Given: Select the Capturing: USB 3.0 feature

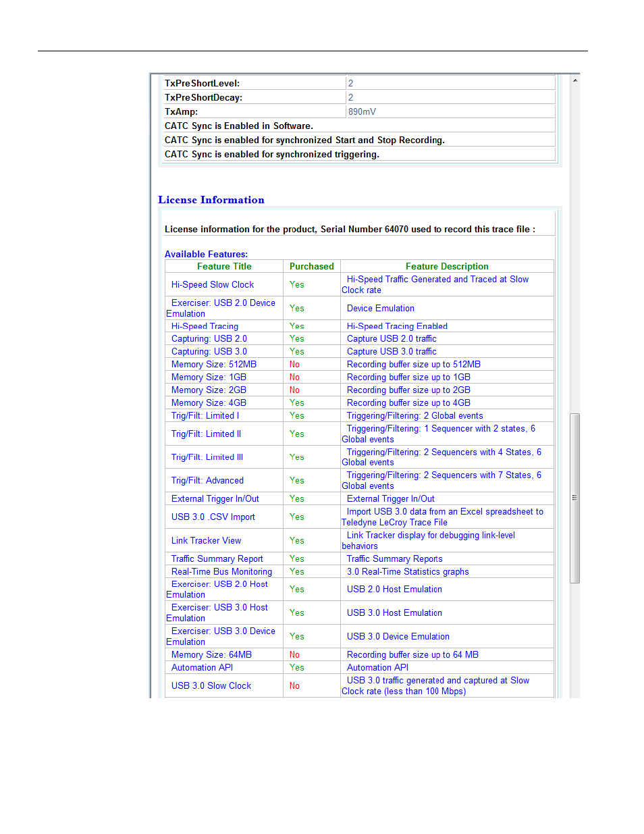Looking at the screenshot, I should pos(209,352).
